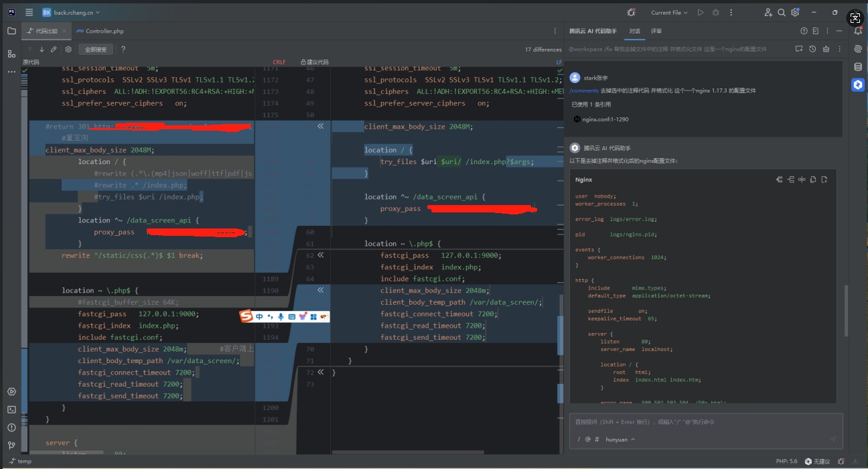Toggle the Tencent Cloud AI assistant tool window
Viewport: 868px width, 469px height.
point(858,84)
